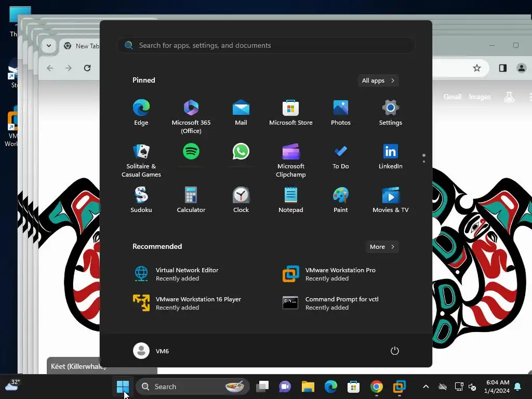Open Edge from the taskbar
This screenshot has width=532, height=399.
click(x=331, y=387)
